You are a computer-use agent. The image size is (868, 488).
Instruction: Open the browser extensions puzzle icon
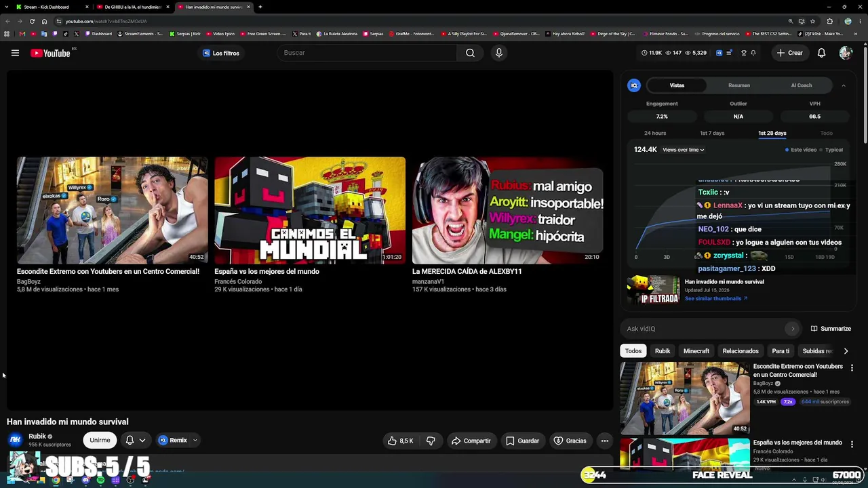click(829, 21)
